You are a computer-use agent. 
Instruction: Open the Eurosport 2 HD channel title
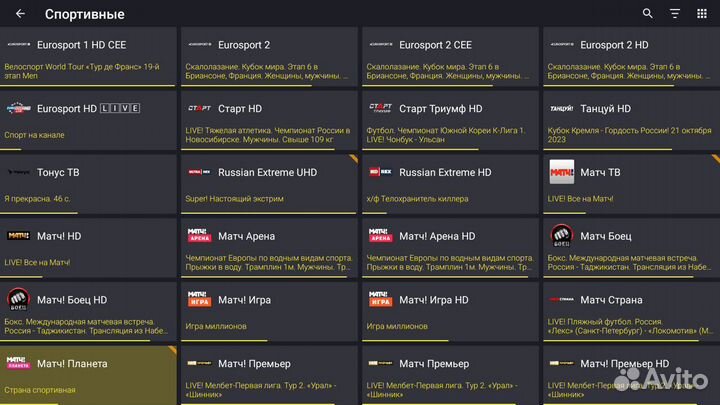coord(614,45)
